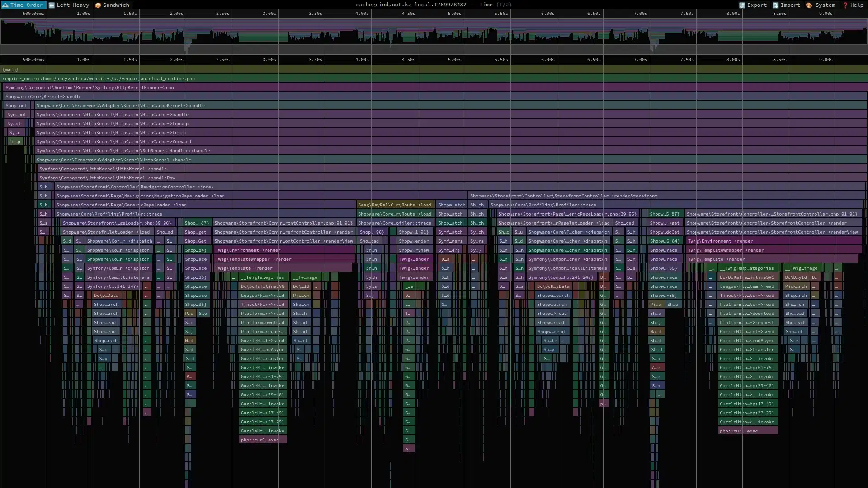Click the Swag\PayPal route load frame
Screen dimensions: 868x488
[x=395, y=205]
